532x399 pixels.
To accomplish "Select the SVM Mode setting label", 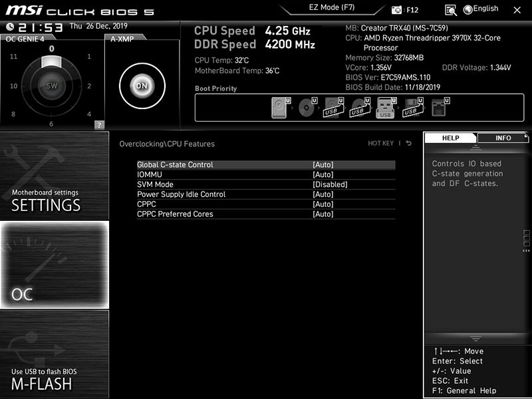I will [x=155, y=184].
